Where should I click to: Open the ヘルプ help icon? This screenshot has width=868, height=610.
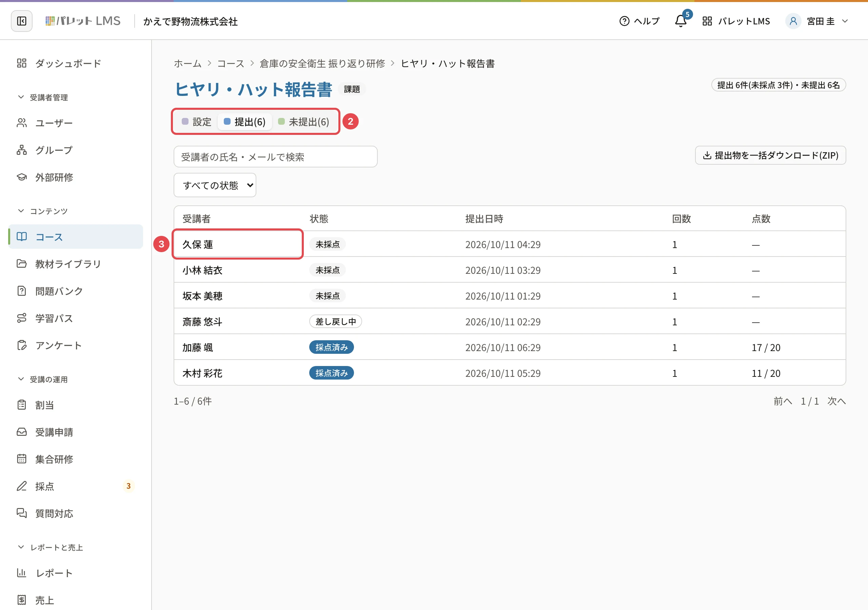point(639,21)
